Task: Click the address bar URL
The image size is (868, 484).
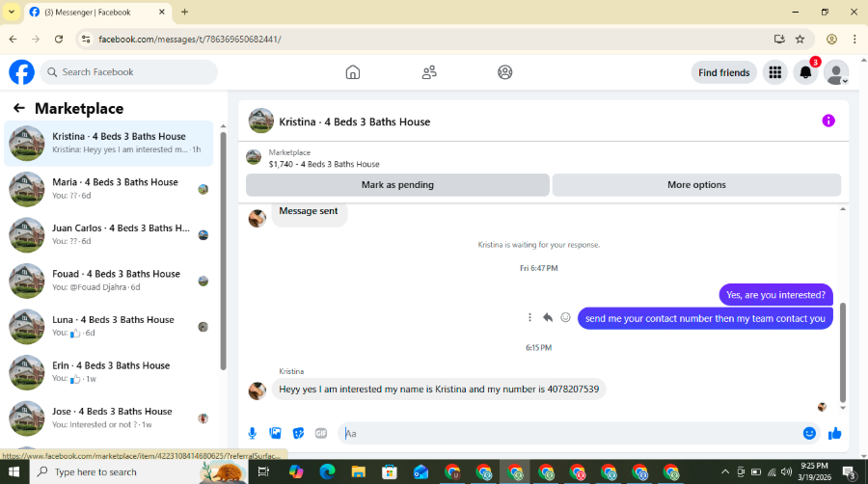Action: pos(190,40)
